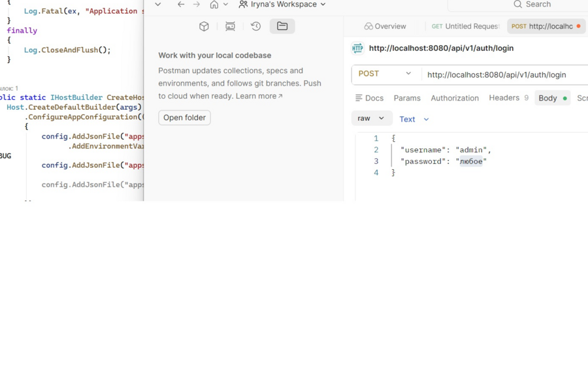Click the request URL input field
Viewport: 588px width, 392px height.
click(x=505, y=74)
